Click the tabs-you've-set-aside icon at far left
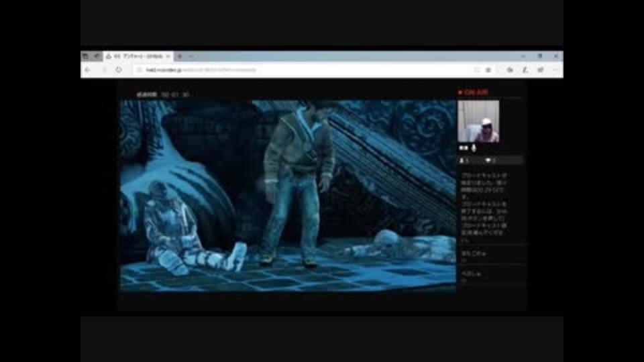 (85, 56)
